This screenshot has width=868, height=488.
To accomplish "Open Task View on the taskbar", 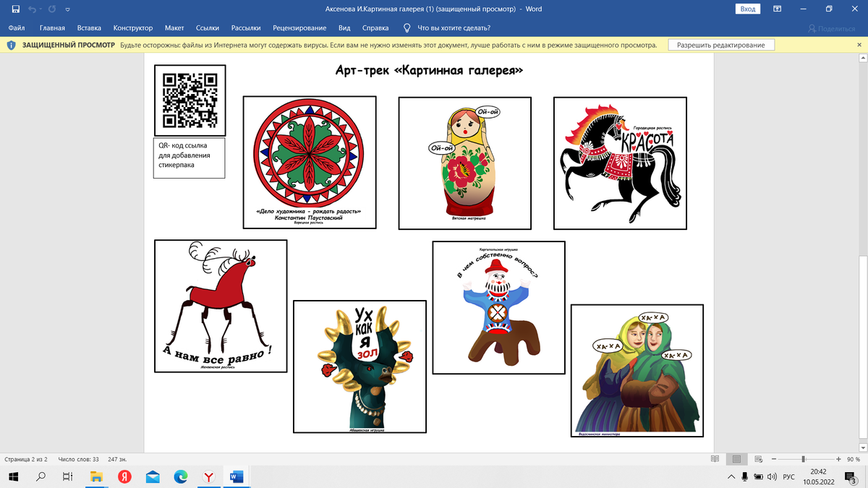I will pyautogui.click(x=67, y=476).
